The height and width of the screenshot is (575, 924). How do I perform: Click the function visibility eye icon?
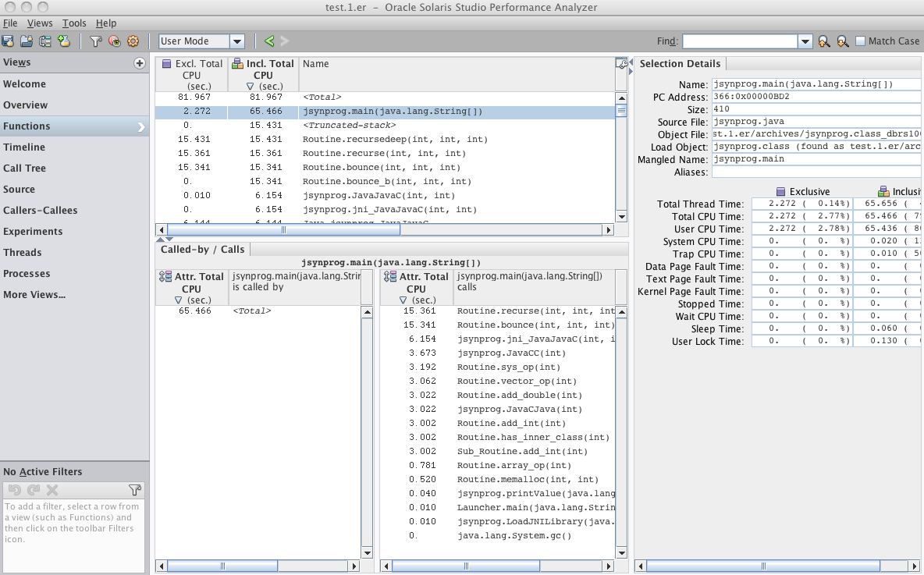(x=114, y=41)
